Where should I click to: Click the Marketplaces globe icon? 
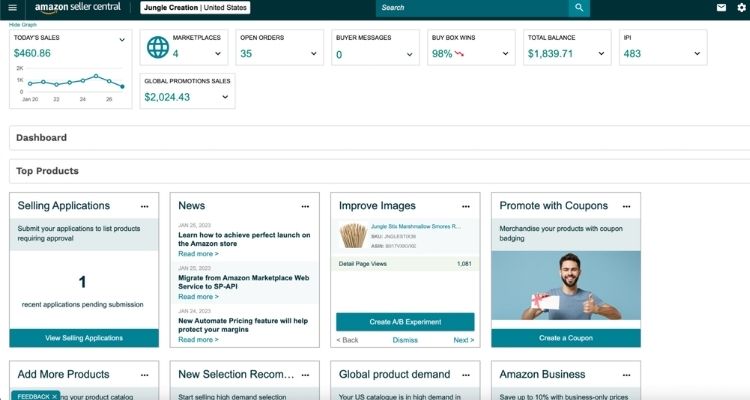tap(158, 47)
